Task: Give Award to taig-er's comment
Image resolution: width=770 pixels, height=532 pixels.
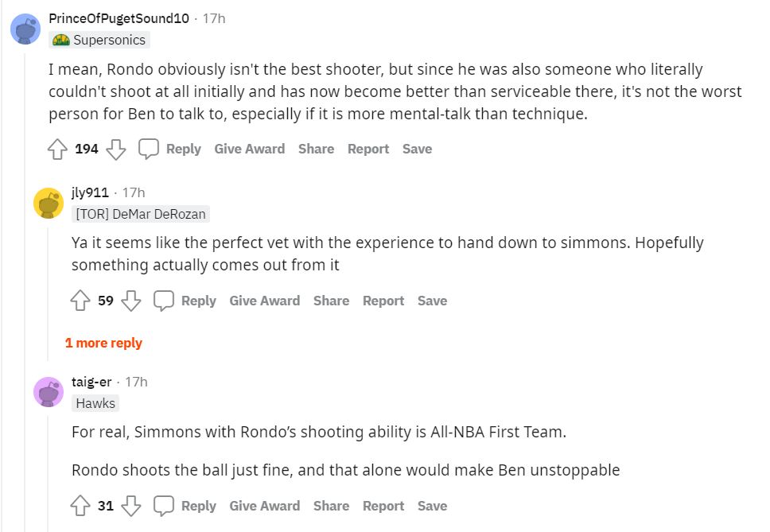Action: (265, 506)
